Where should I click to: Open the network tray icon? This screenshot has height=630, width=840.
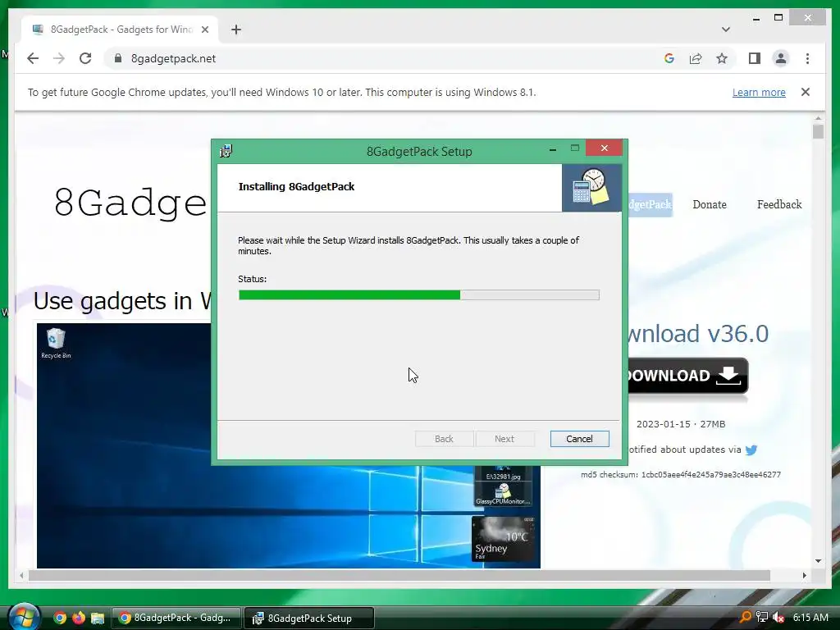pyautogui.click(x=762, y=617)
